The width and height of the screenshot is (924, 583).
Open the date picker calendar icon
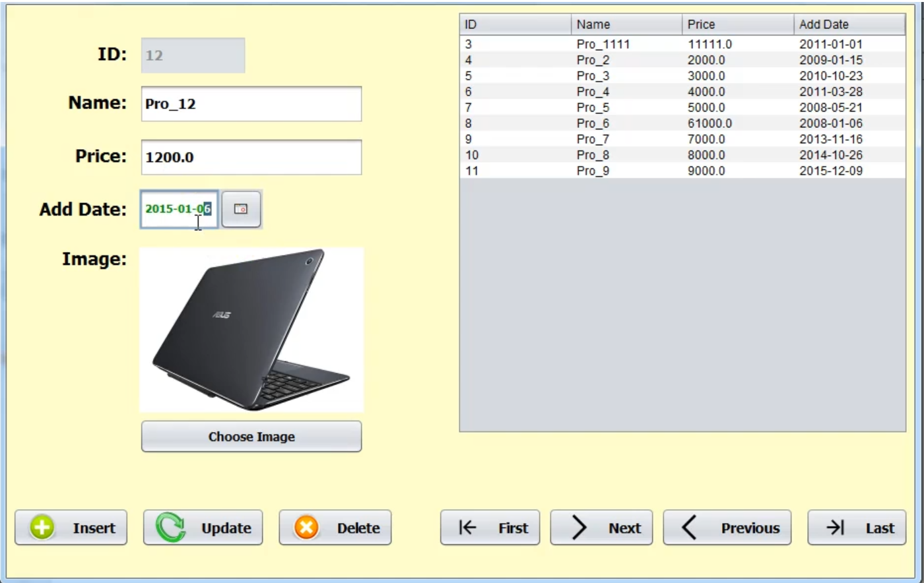coord(241,209)
